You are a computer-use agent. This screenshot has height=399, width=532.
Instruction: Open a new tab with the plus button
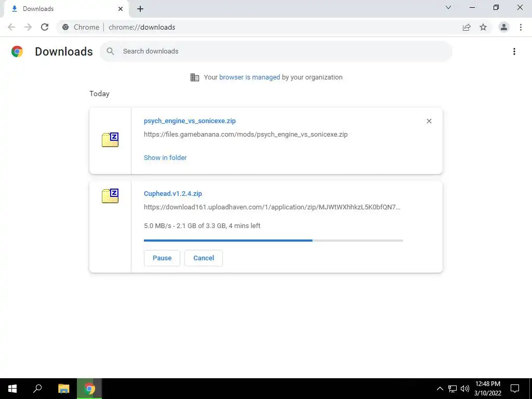coord(140,9)
